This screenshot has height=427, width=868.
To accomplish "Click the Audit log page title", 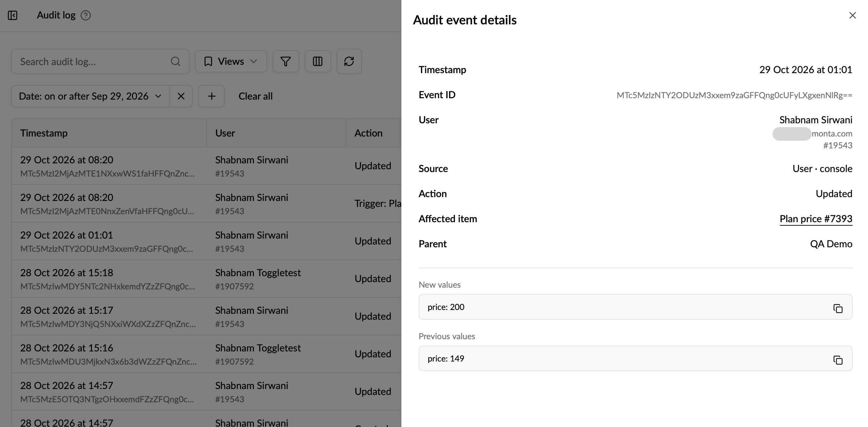I will [56, 15].
